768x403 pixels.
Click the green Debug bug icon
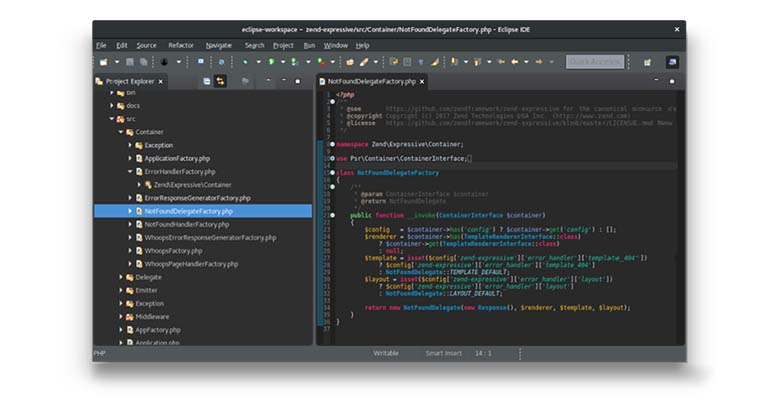(245, 62)
